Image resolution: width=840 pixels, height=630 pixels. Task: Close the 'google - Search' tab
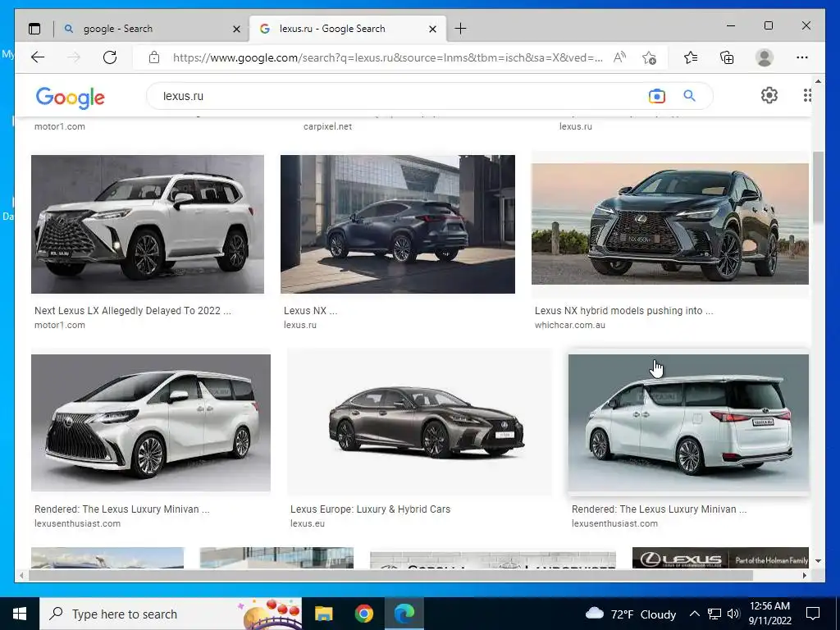[x=236, y=29]
